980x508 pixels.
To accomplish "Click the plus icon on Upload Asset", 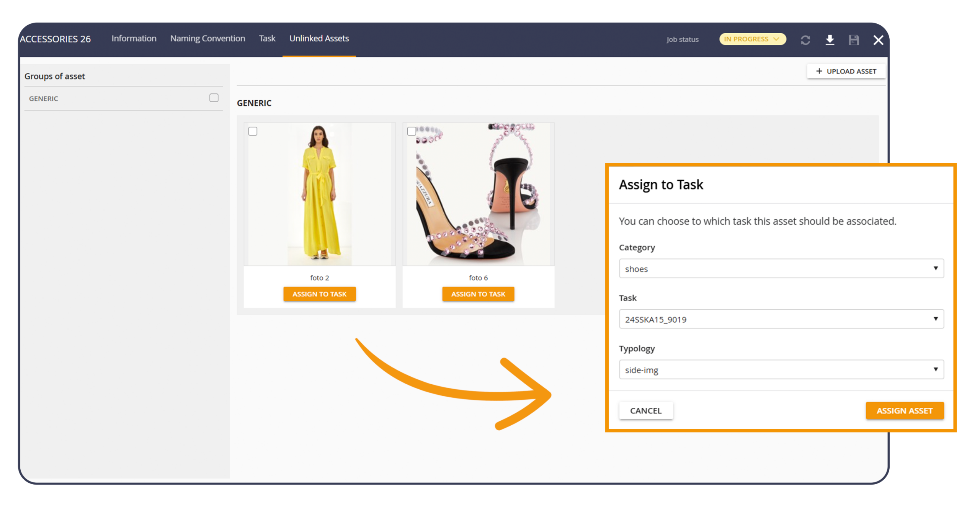I will coord(819,71).
